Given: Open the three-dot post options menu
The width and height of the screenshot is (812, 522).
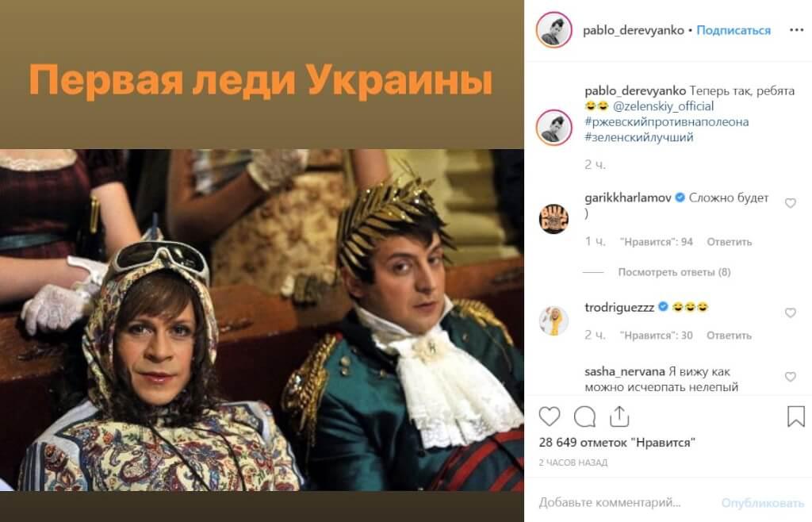Looking at the screenshot, I should tap(796, 30).
